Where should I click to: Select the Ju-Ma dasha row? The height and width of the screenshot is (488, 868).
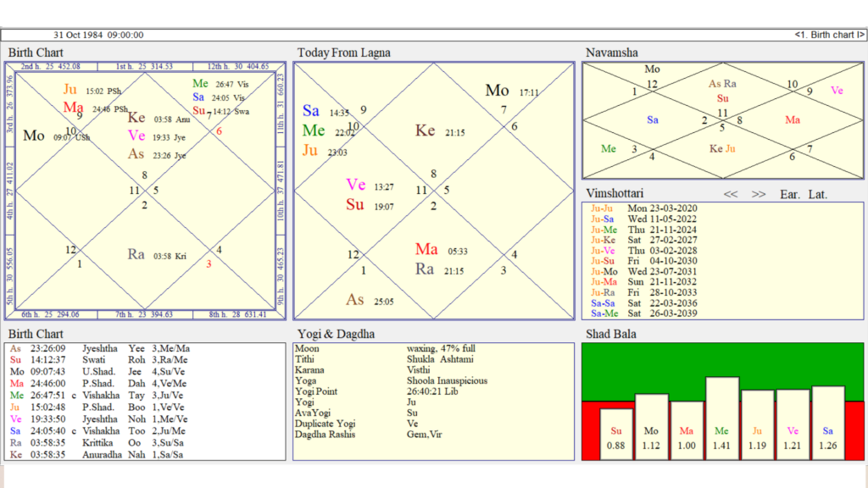(644, 281)
